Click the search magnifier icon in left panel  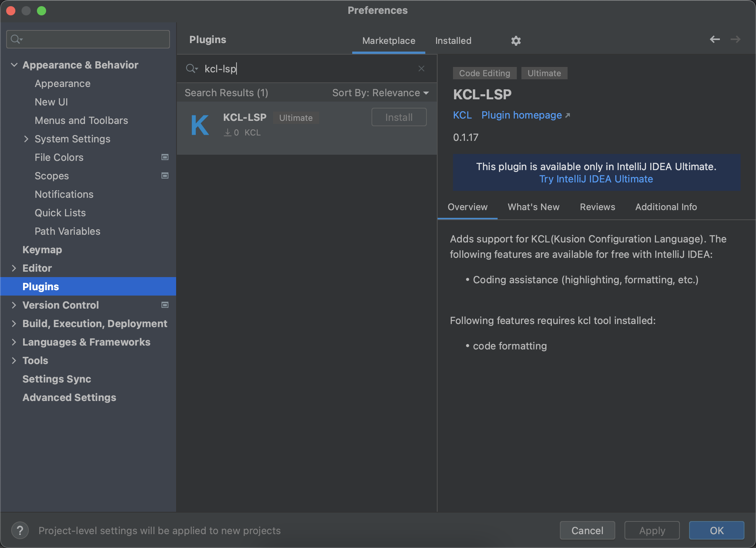coord(16,39)
